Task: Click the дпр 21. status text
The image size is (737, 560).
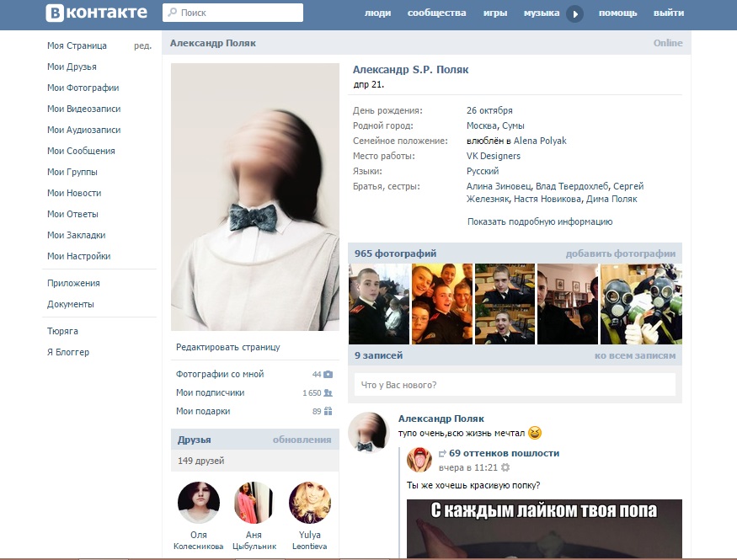Action: (369, 85)
